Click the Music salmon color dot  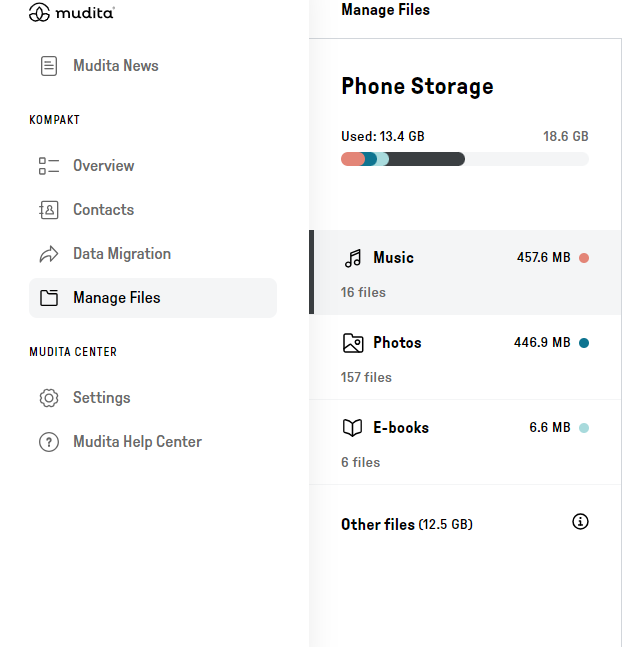[584, 258]
